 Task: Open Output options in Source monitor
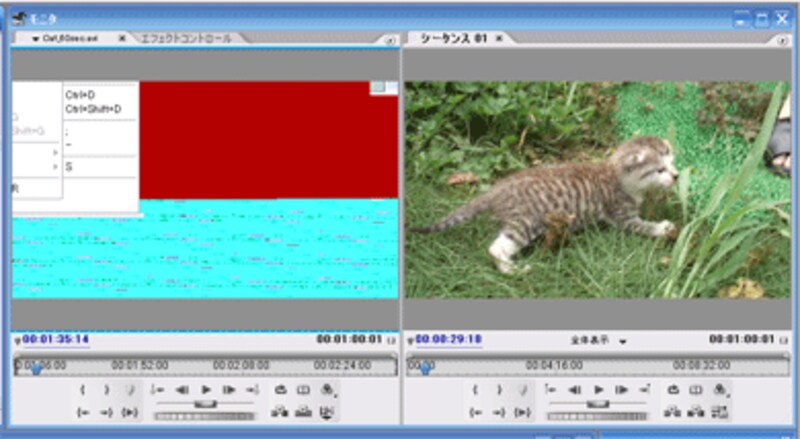(327, 391)
